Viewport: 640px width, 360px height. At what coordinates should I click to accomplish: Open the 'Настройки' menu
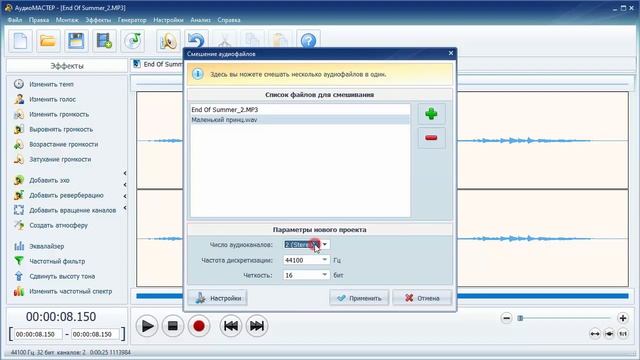pos(168,20)
